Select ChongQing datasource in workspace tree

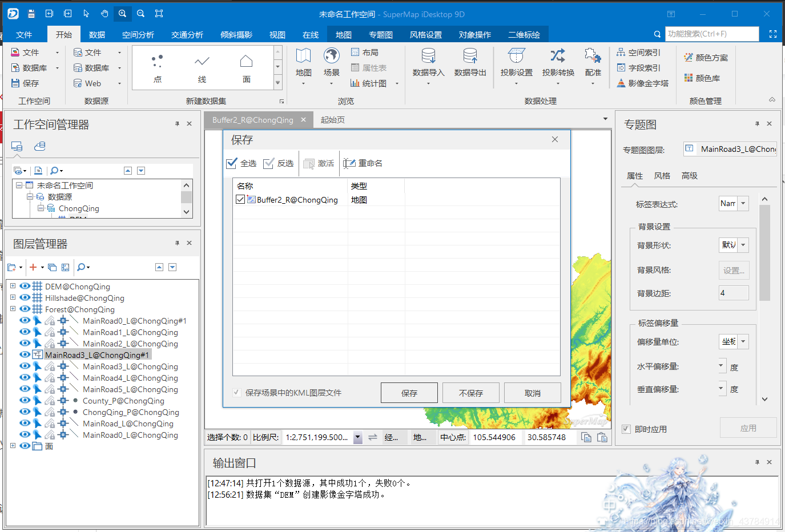pos(79,208)
